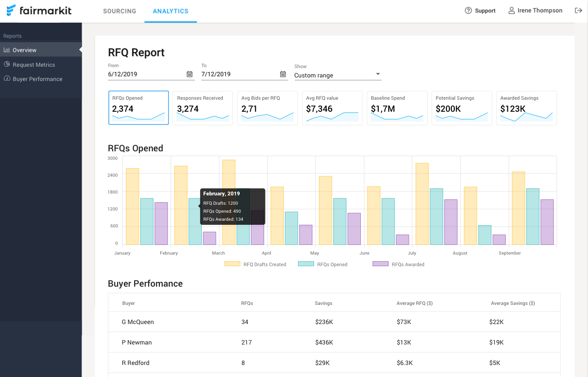Select the Request Metrics pie chart icon

click(x=7, y=65)
